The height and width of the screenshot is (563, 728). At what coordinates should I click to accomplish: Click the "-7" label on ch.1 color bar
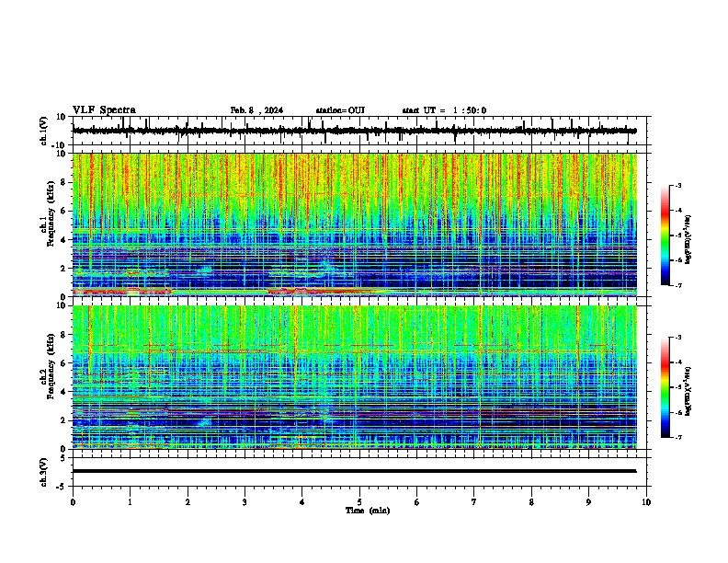677,285
